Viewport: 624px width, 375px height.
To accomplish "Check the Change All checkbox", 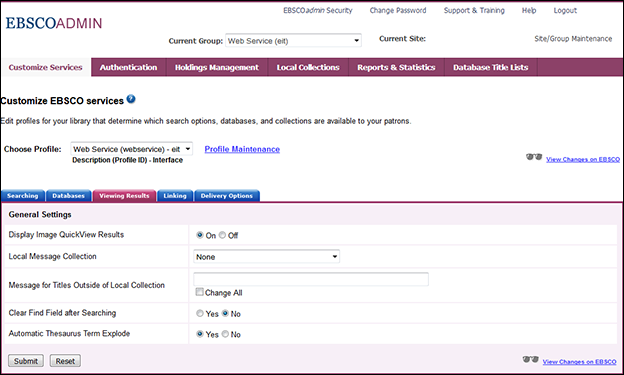I will point(199,292).
